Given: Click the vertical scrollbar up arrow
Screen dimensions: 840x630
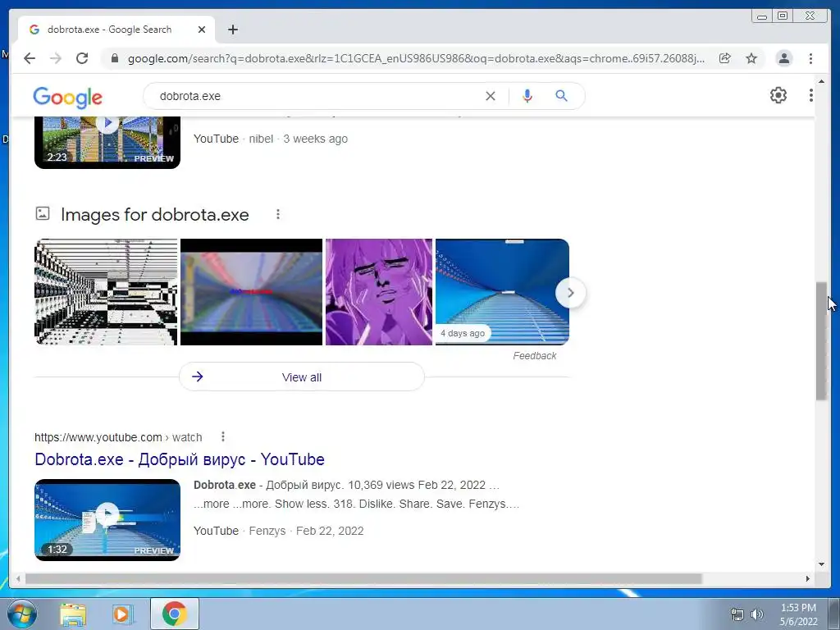Looking at the screenshot, I should tap(821, 81).
